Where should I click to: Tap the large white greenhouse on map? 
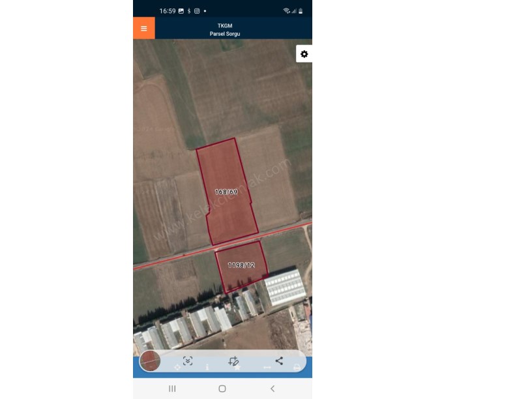point(286,288)
